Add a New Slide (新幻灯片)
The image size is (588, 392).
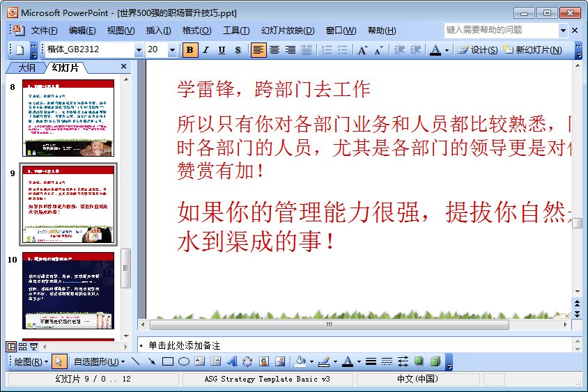pos(532,50)
